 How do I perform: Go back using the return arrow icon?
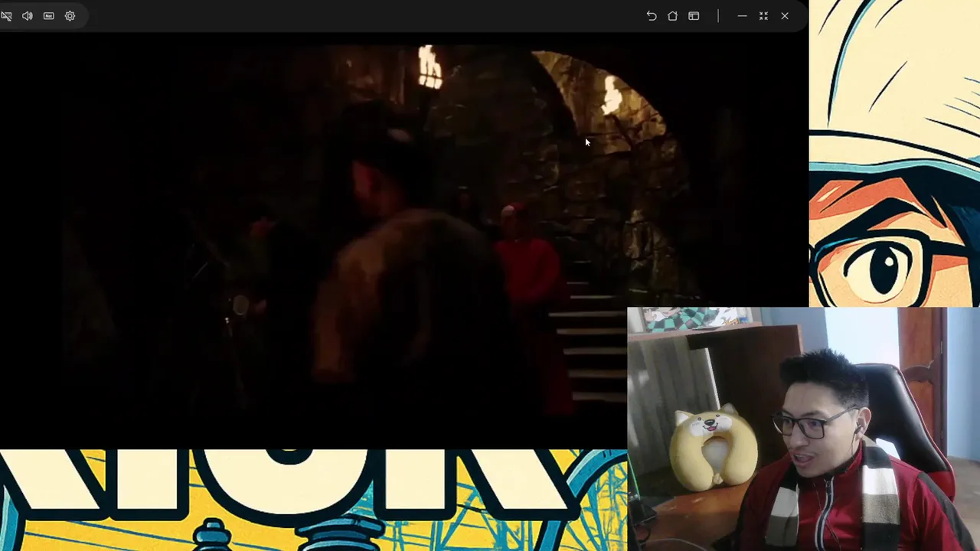pyautogui.click(x=652, y=16)
